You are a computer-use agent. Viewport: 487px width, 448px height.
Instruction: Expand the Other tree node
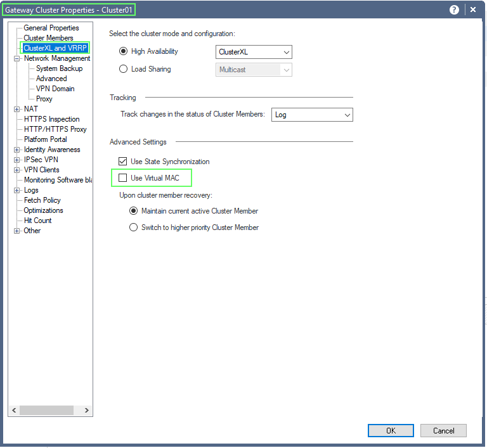coord(16,231)
